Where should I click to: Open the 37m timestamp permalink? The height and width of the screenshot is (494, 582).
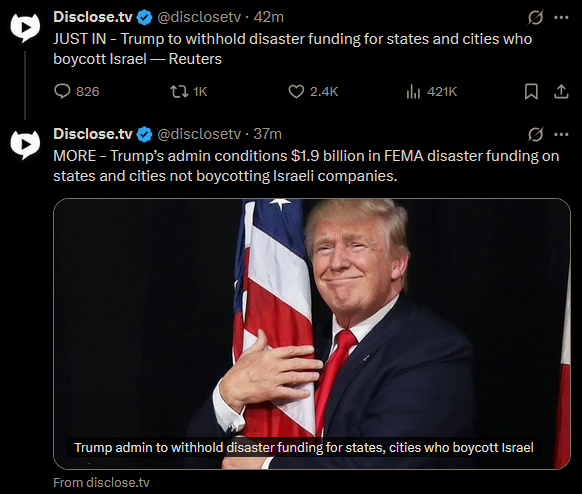267,134
